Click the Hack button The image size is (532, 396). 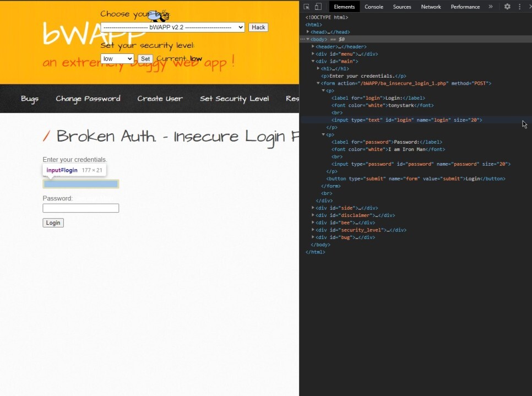258,27
